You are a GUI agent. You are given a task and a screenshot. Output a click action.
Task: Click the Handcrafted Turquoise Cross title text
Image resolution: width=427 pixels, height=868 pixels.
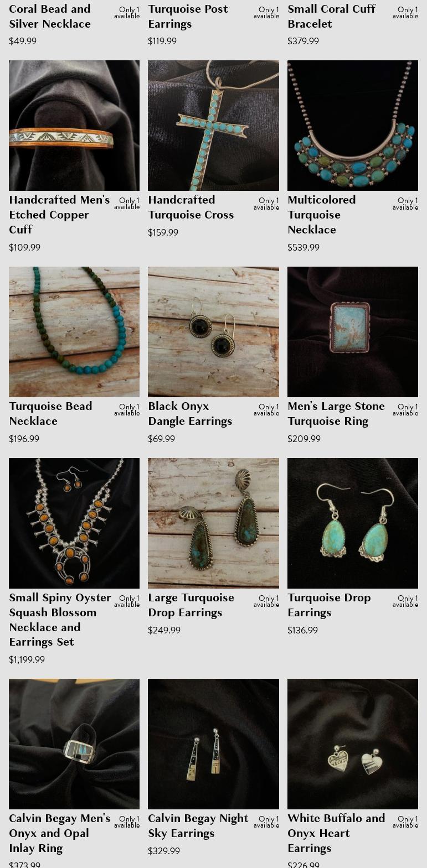coord(191,207)
